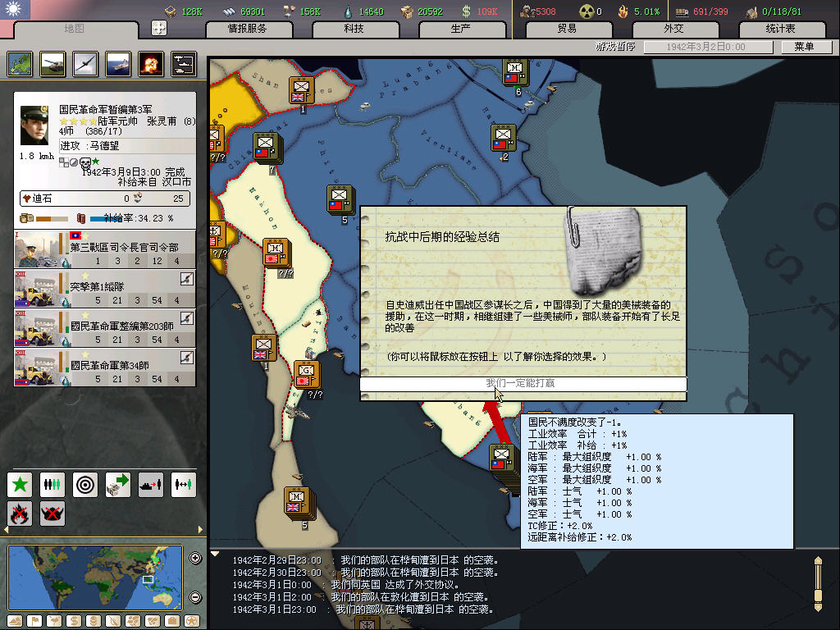Viewport: 840px width, 630px height.
Task: Select the Chinese unit counter marked 5
Action: [x=340, y=199]
